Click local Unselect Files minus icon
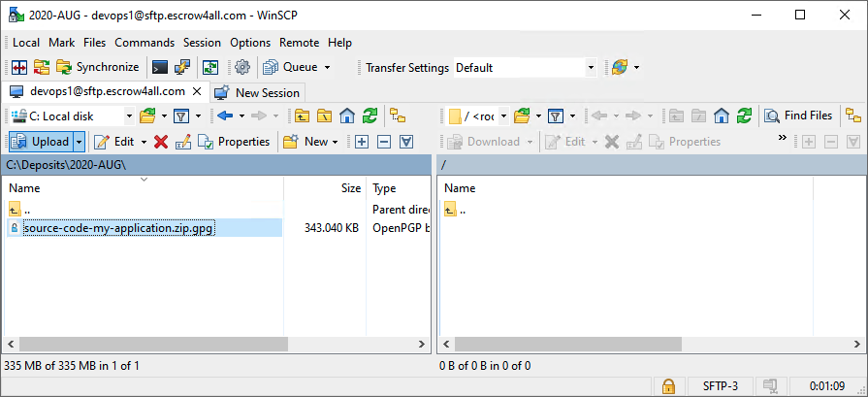Image resolution: width=868 pixels, height=397 pixels. point(384,142)
